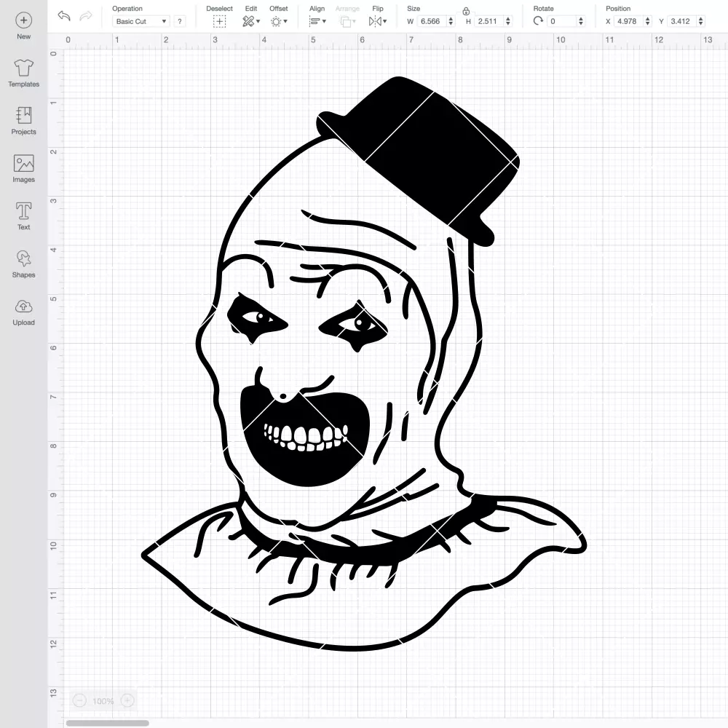Adjust the Rotate stepper arrows

point(581,21)
